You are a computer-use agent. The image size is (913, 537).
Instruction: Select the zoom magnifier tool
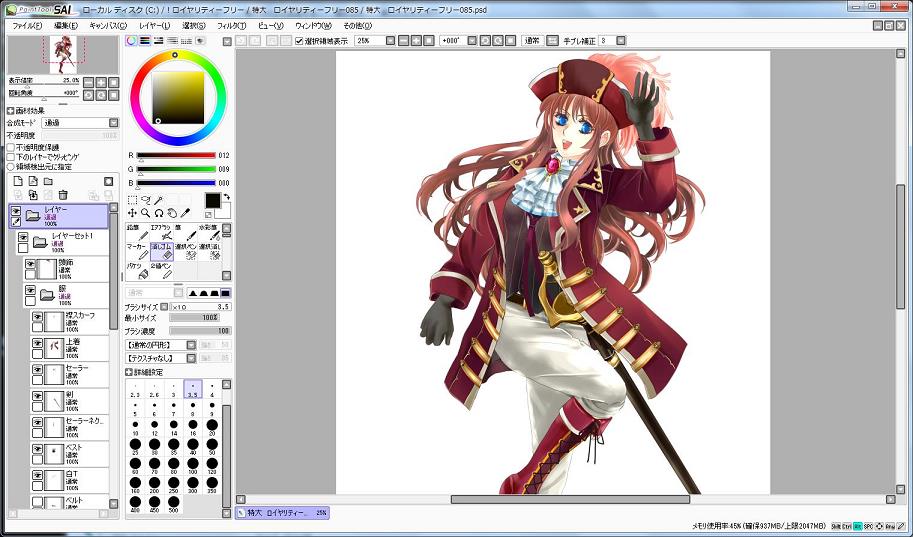145,213
